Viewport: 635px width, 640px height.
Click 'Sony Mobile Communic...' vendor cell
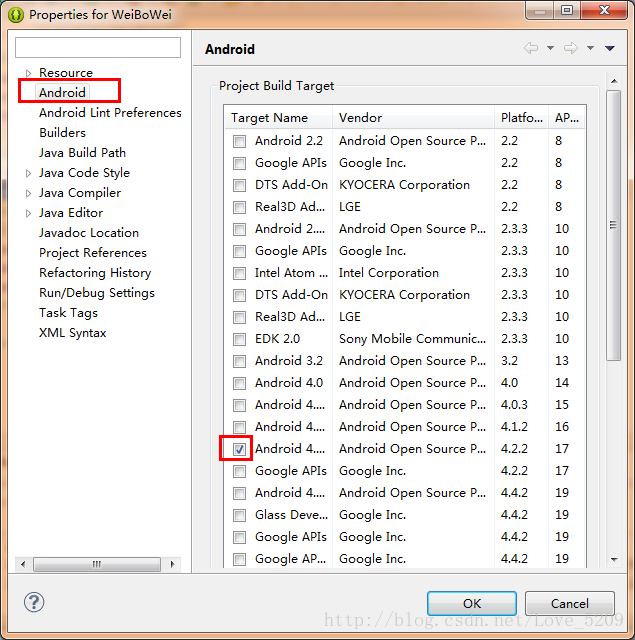pos(412,339)
